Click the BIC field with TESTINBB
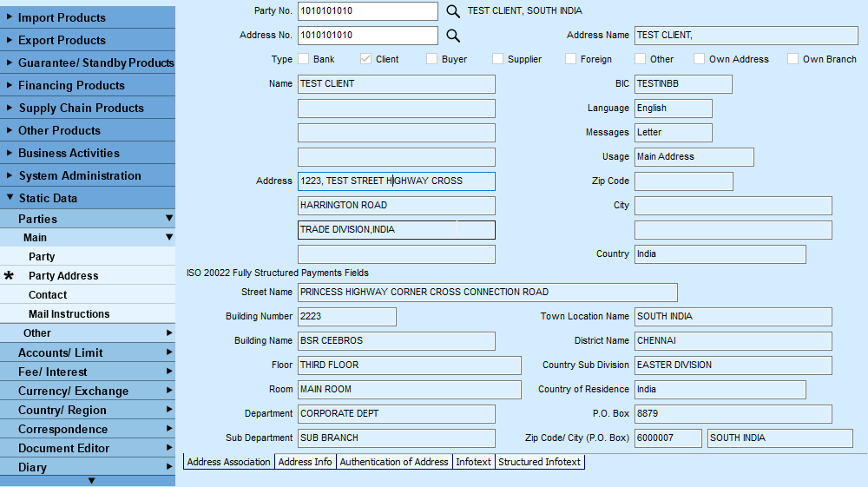Screen dimensions: 868x487 pyautogui.click(x=683, y=84)
